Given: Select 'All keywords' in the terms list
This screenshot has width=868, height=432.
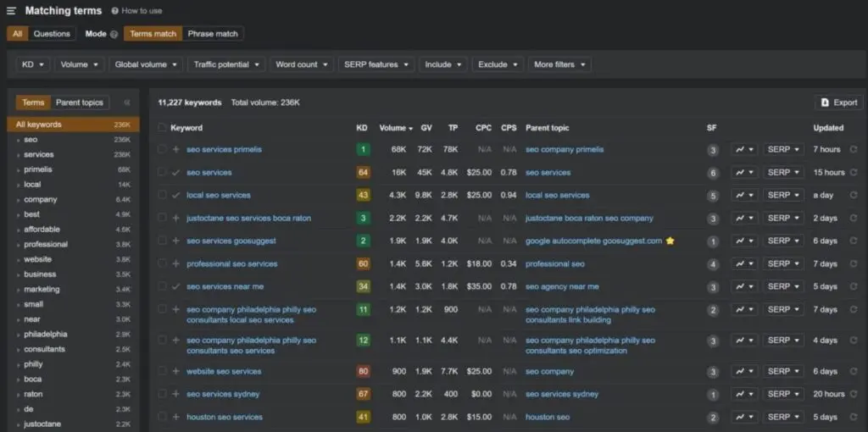Looking at the screenshot, I should click(x=73, y=125).
